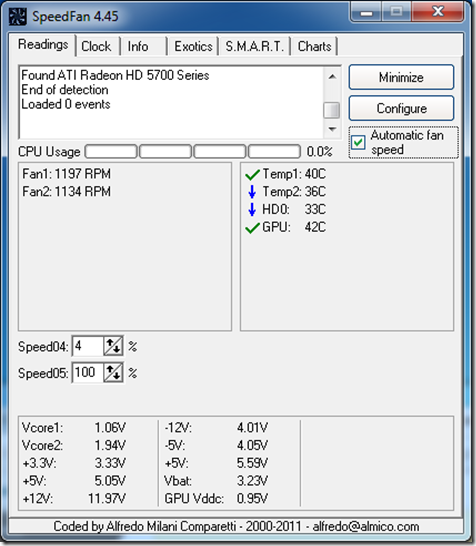Click the GPU Vddc 0.95V value
This screenshot has width=476, height=546.
click(x=252, y=499)
